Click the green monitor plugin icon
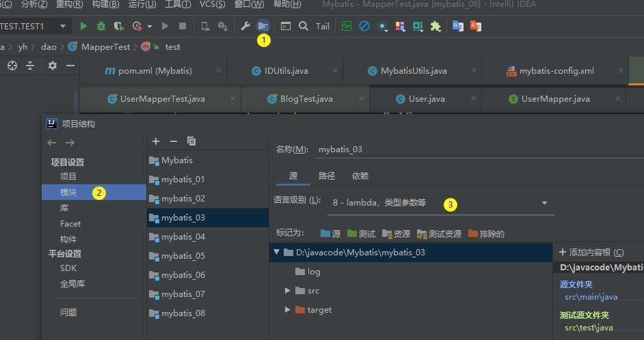 point(347,26)
